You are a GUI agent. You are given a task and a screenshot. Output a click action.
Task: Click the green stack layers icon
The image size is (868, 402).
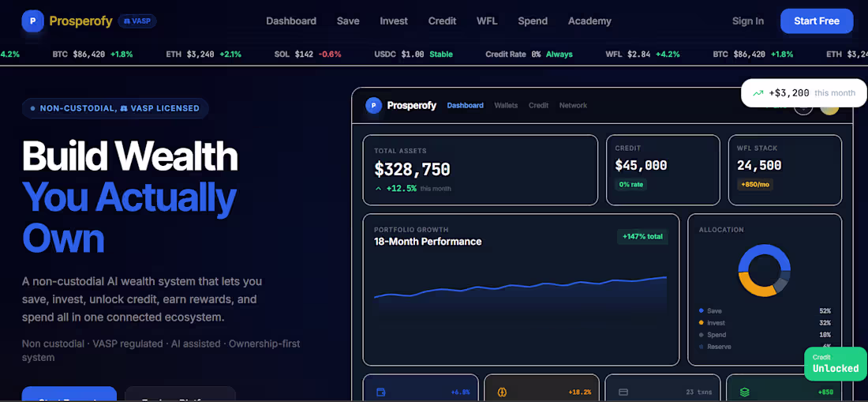pyautogui.click(x=745, y=392)
